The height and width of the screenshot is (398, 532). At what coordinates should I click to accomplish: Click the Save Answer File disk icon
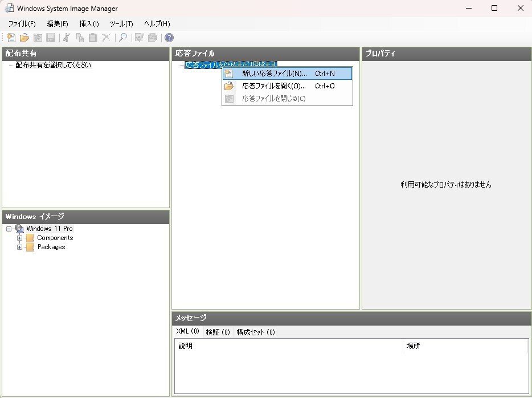pyautogui.click(x=50, y=38)
